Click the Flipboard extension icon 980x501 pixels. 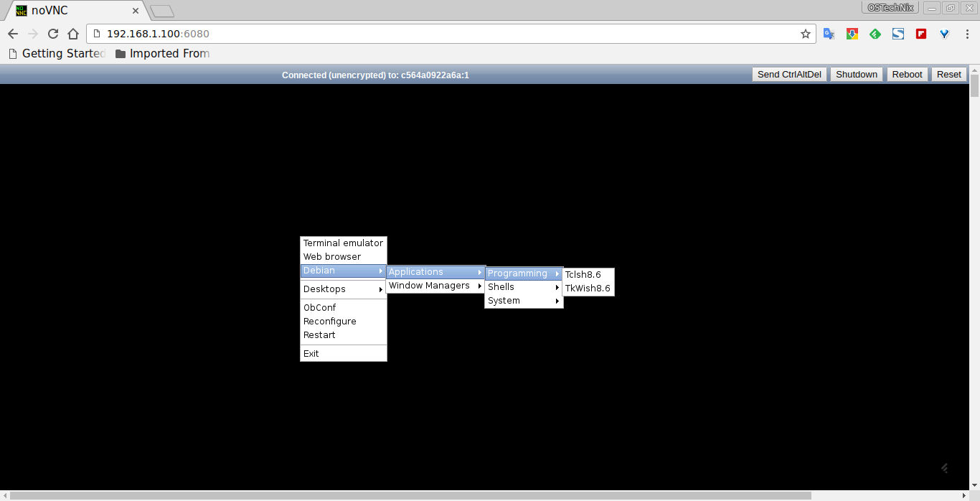(x=921, y=34)
